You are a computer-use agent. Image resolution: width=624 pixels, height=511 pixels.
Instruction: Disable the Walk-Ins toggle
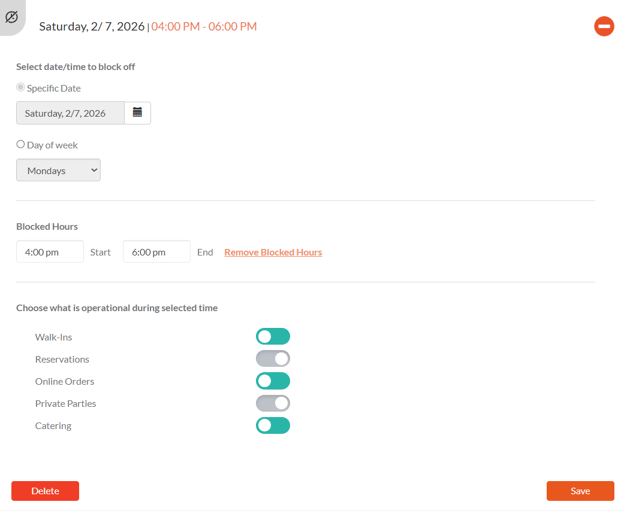273,337
